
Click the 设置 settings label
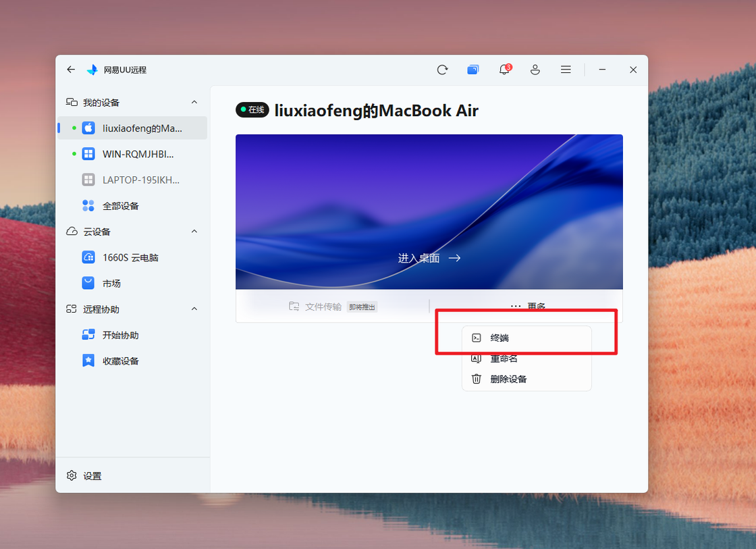point(92,476)
